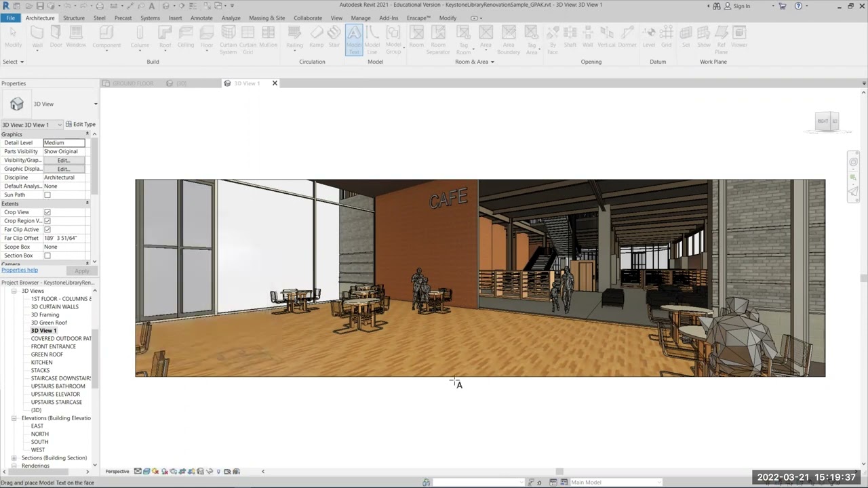Select the Ceiling tool
Screen dimensions: 868x488
pyautogui.click(x=186, y=37)
